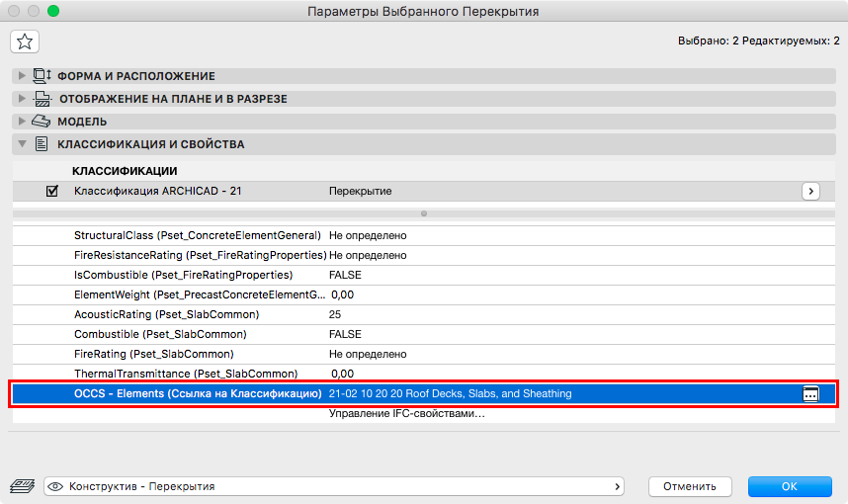Click the Перекрытие classification value

click(x=360, y=191)
